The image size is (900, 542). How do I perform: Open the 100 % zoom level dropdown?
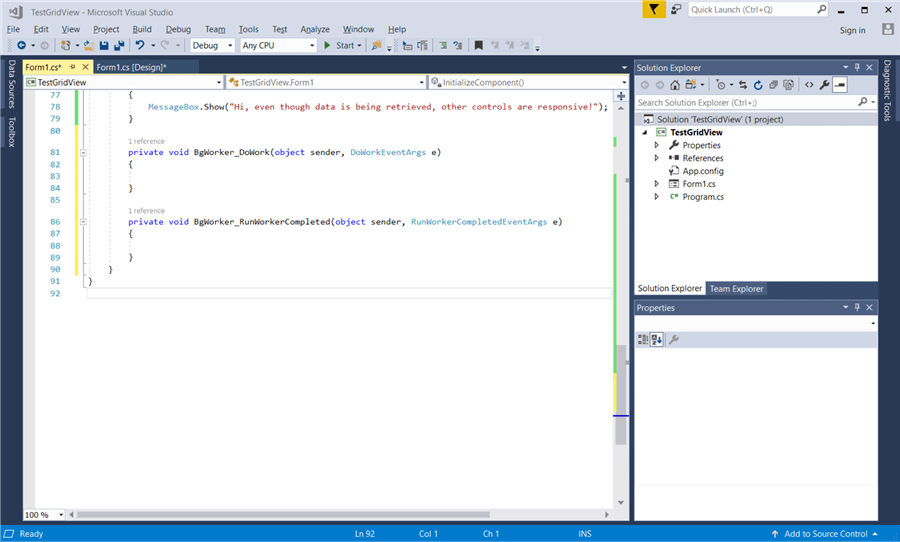[44, 514]
